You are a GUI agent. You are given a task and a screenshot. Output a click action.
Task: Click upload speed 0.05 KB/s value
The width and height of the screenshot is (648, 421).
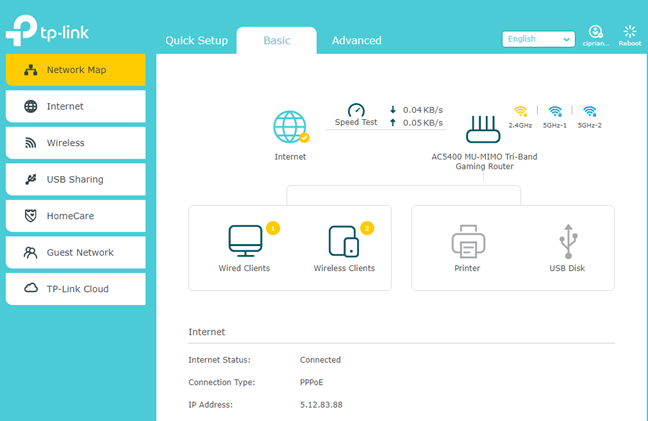pos(423,123)
